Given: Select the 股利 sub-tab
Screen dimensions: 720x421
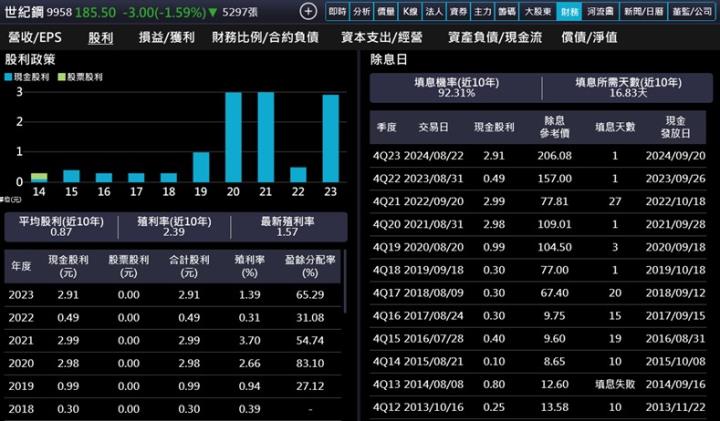Looking at the screenshot, I should tap(101, 37).
